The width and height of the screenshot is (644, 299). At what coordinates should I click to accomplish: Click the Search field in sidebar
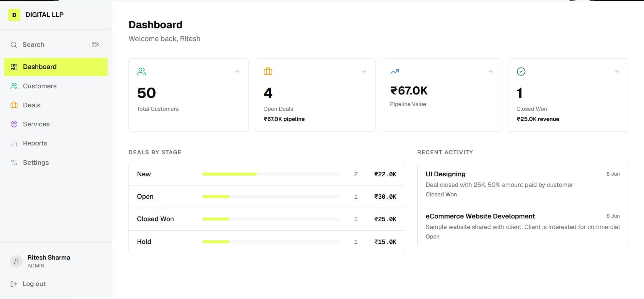point(56,45)
